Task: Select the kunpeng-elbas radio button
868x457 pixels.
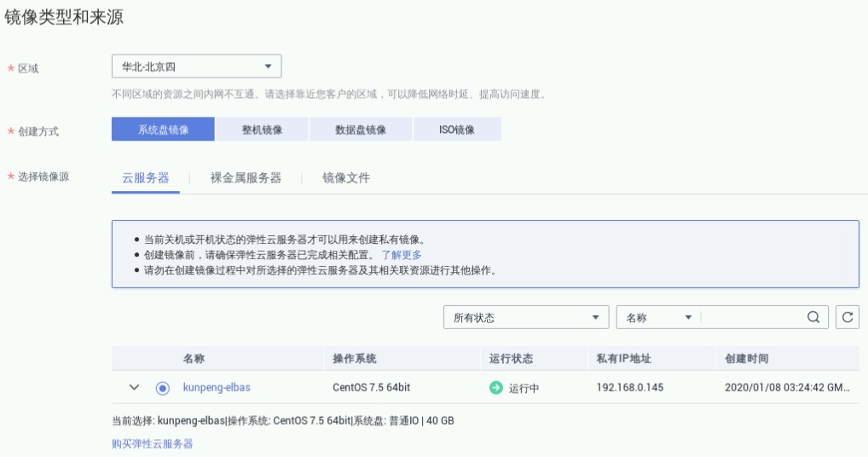Action: 163,388
